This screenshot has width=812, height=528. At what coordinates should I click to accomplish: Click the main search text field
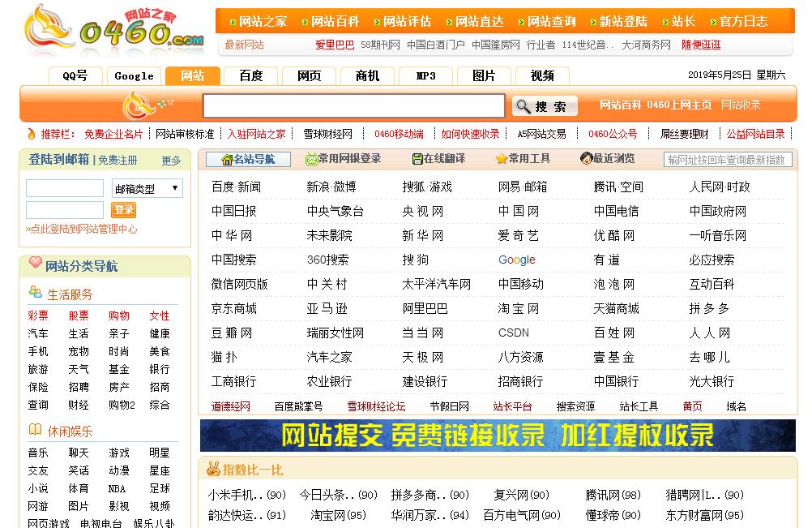tap(354, 106)
